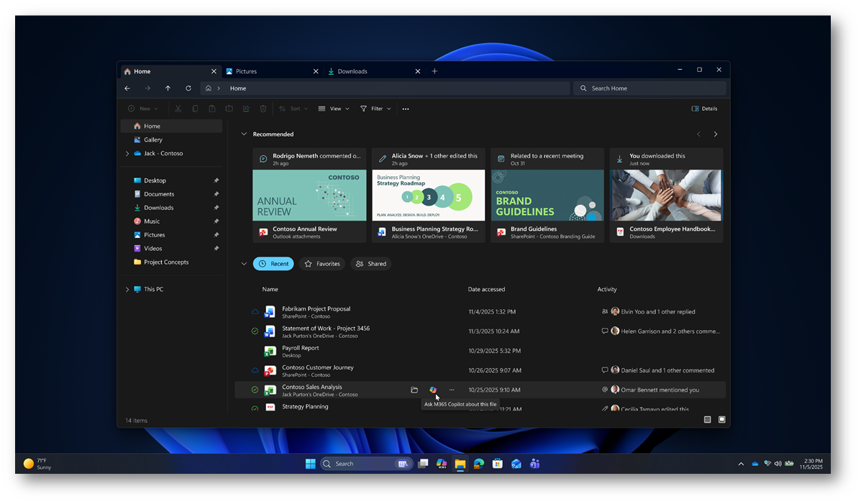Image resolution: width=861 pixels, height=504 pixels.
Task: Open File Explorer icon in the taskbar
Action: click(460, 464)
